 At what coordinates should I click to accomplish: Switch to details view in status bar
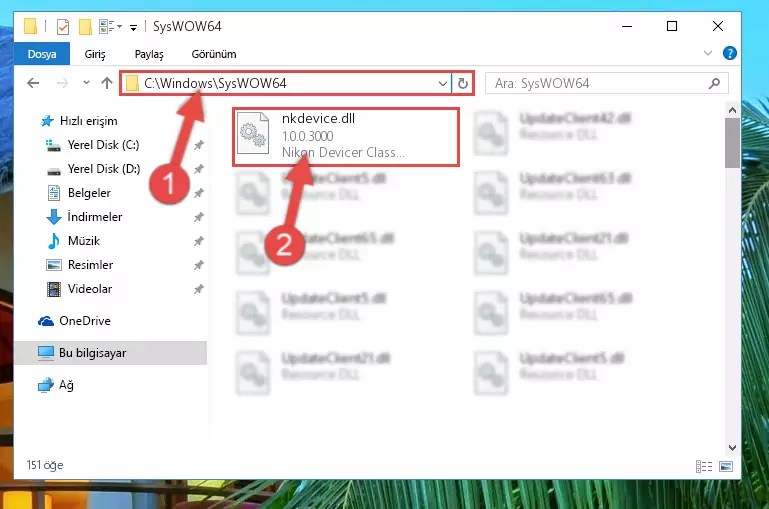[704, 466]
